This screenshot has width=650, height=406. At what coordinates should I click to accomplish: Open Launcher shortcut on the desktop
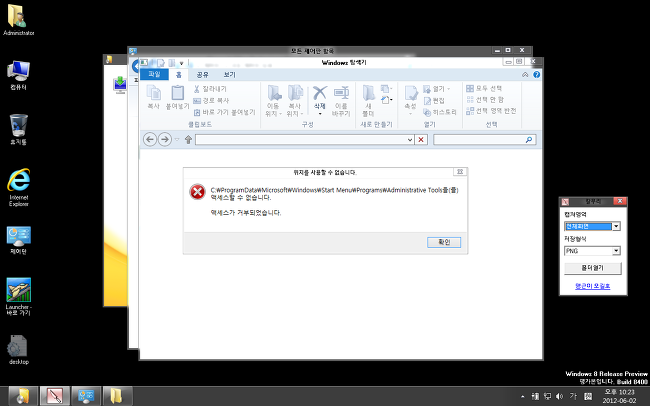pos(19,297)
